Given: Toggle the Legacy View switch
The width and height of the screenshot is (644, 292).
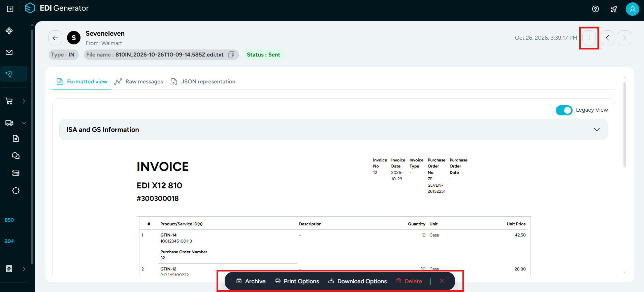Looking at the screenshot, I should (x=564, y=110).
